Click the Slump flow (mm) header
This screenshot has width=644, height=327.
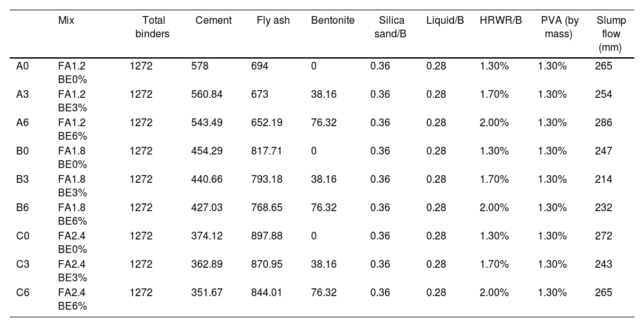[611, 34]
